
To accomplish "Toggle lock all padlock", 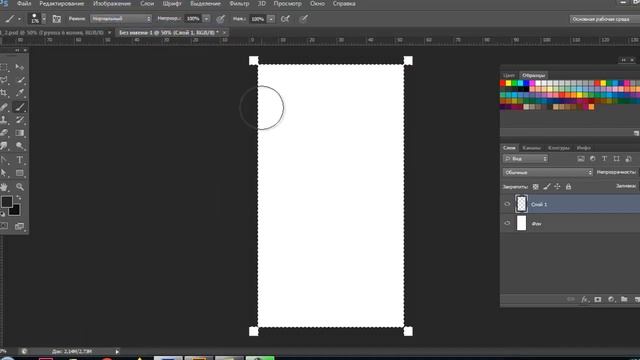I will coord(568,187).
